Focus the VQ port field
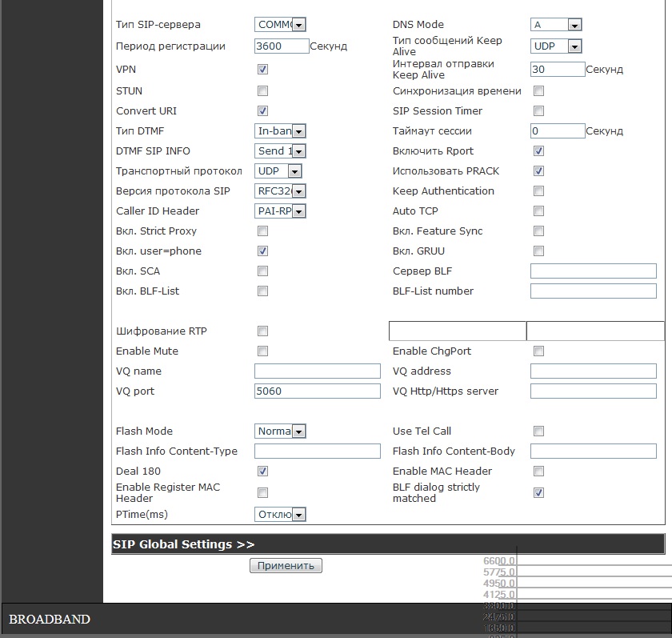The width and height of the screenshot is (672, 638). coord(317,391)
